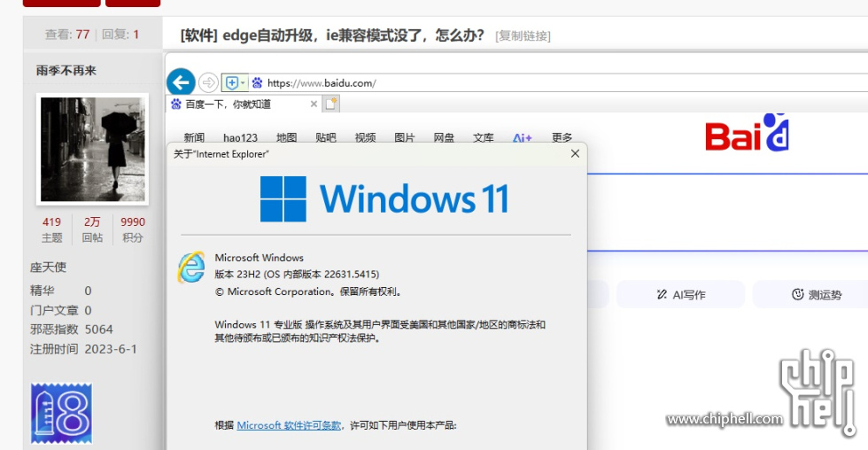Open the security shield icon in address bar
The image size is (868, 450).
(x=231, y=83)
